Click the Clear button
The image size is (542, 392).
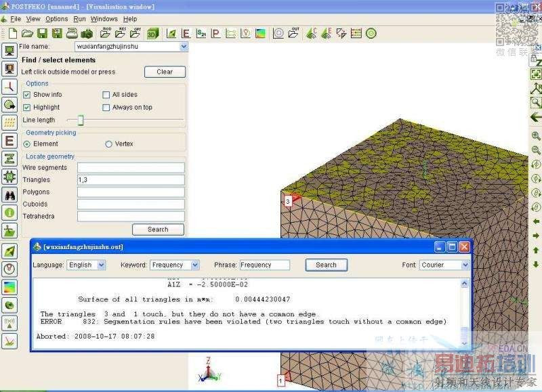(165, 72)
